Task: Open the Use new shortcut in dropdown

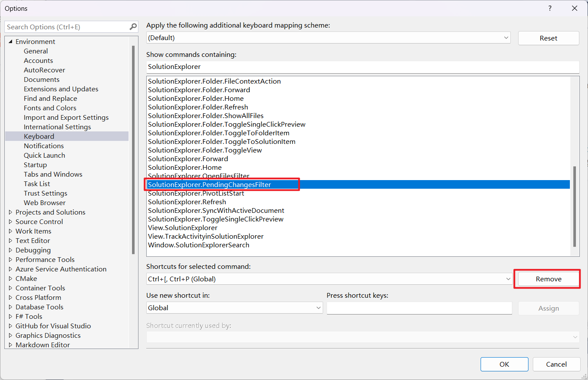Action: [318, 308]
